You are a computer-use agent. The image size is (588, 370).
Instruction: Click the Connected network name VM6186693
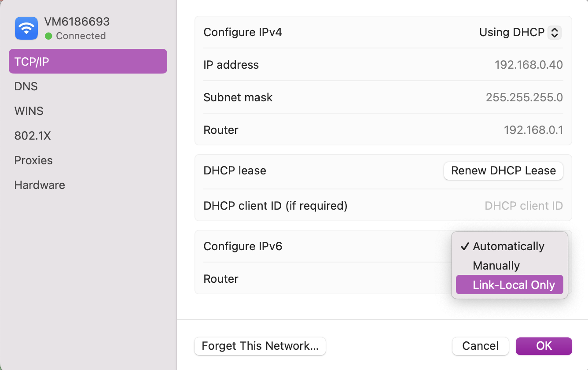tap(77, 21)
